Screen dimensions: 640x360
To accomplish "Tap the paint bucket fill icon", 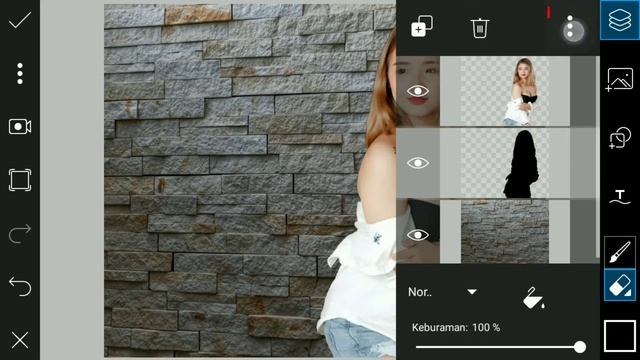I will [x=534, y=298].
